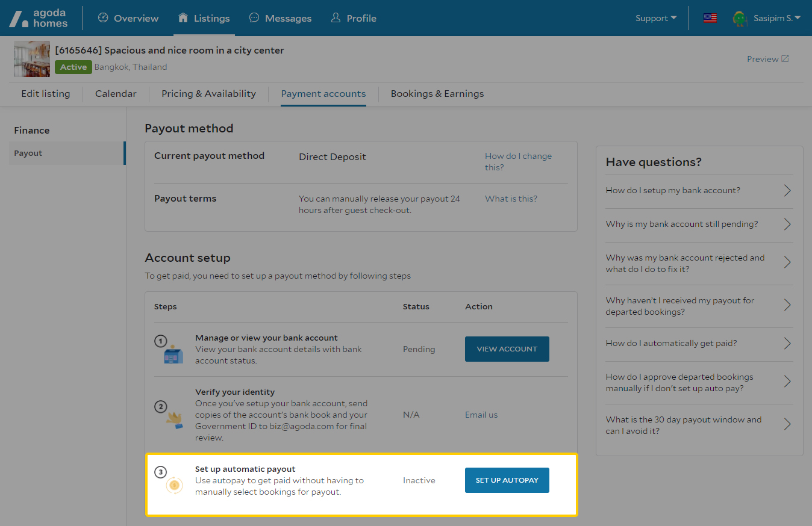This screenshot has width=812, height=526.
Task: Click the Listings house icon
Action: tap(183, 18)
